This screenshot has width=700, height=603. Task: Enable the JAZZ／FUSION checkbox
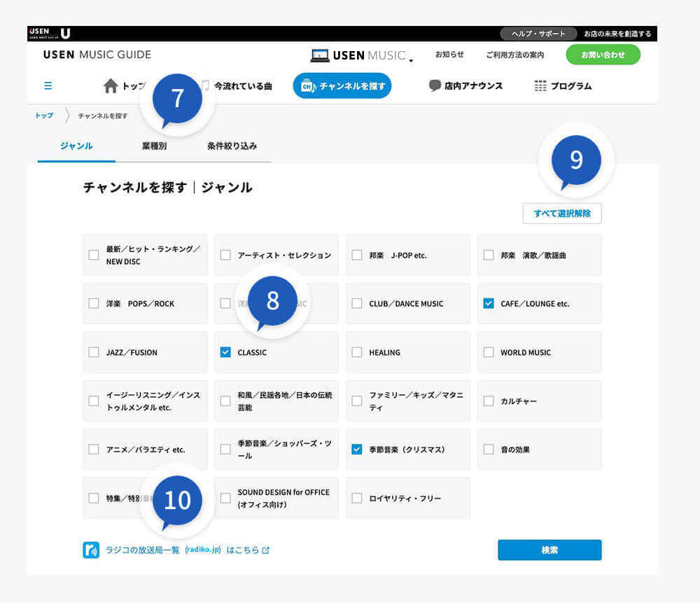coord(94,352)
